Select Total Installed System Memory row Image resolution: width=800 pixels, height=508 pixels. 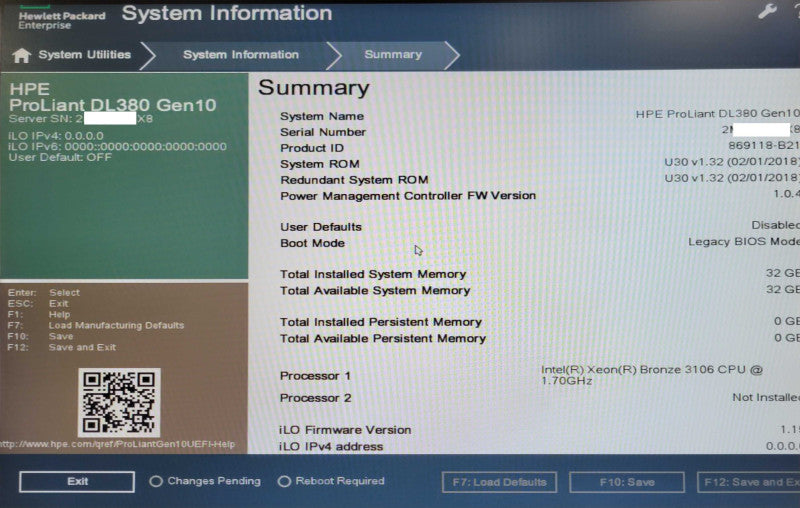(x=539, y=274)
